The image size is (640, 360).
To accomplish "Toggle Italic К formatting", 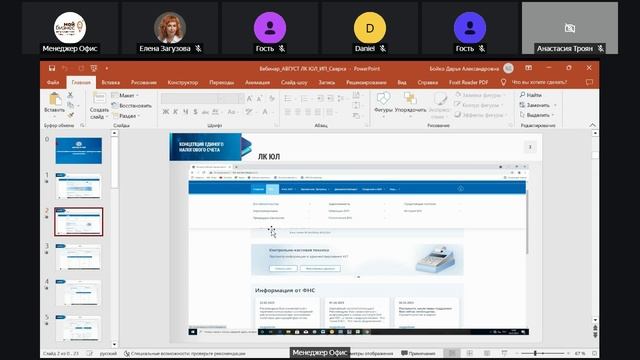I will tap(176, 111).
